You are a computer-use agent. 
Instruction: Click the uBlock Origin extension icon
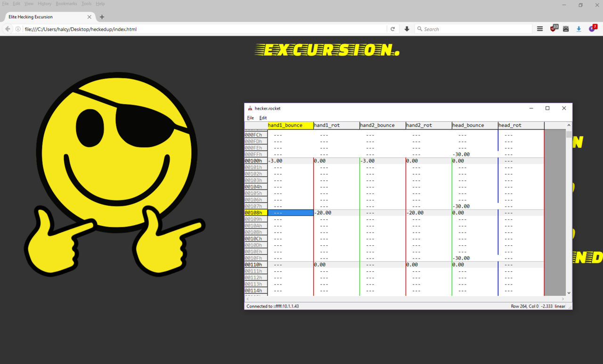[553, 29]
